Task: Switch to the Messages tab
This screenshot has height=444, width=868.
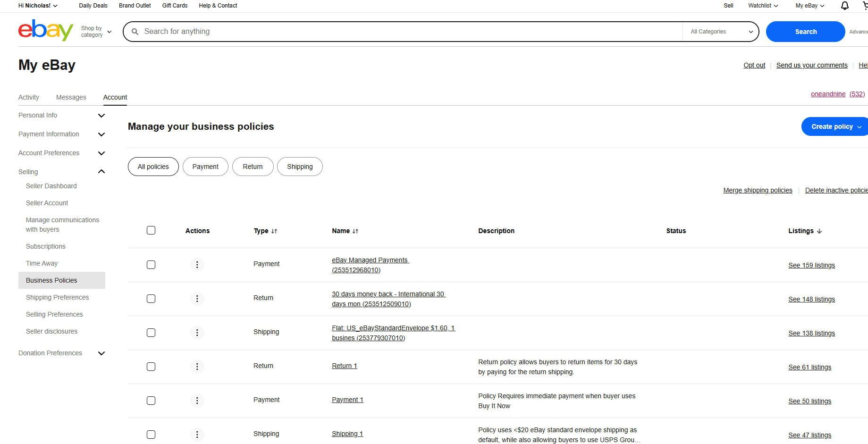Action: [x=71, y=97]
